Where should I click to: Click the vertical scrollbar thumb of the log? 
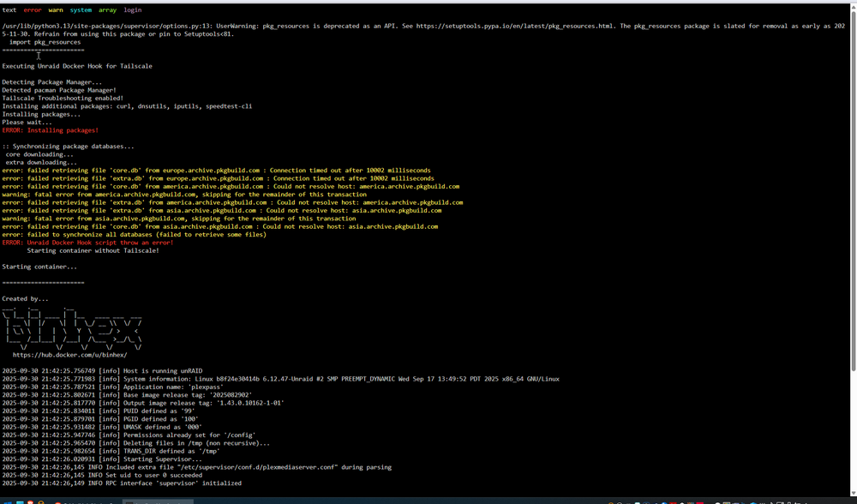854,190
